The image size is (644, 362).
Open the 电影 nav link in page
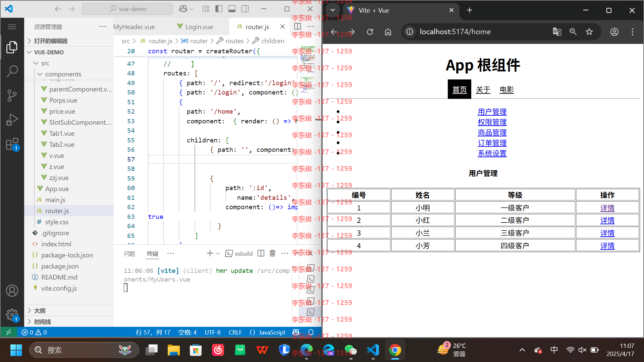(x=506, y=90)
